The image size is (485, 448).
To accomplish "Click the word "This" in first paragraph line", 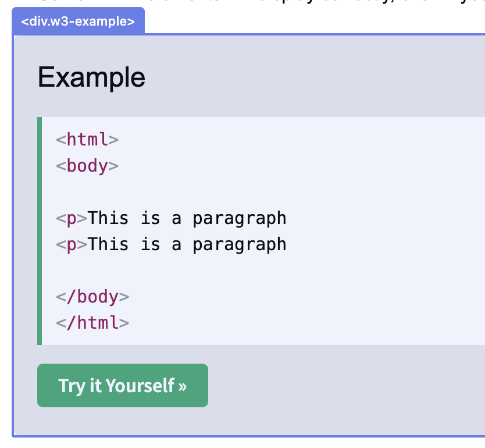I will pos(108,218).
